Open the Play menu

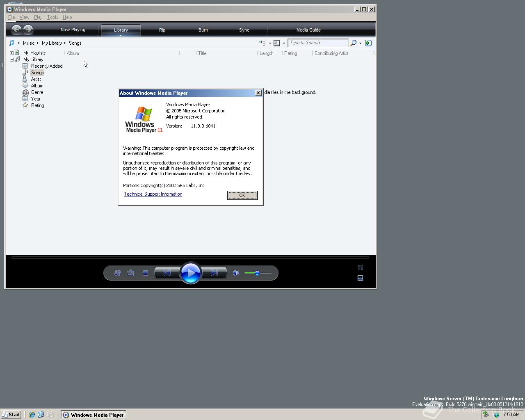[38, 17]
